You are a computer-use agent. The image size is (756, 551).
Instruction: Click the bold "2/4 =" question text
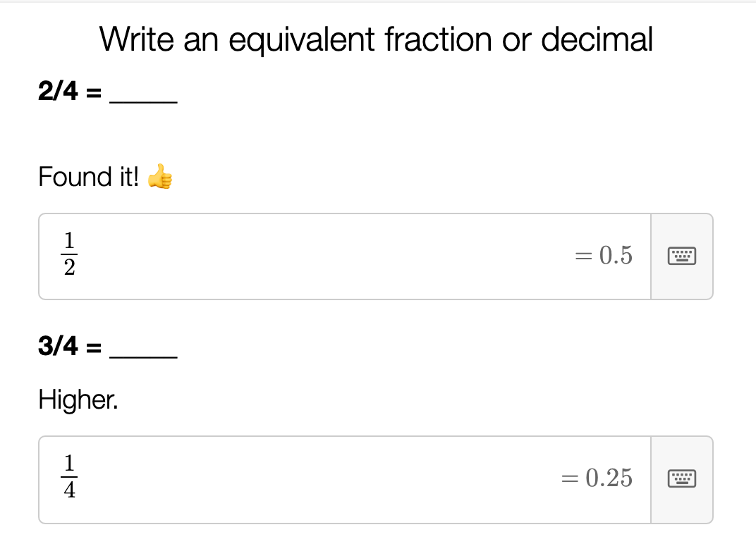(70, 92)
